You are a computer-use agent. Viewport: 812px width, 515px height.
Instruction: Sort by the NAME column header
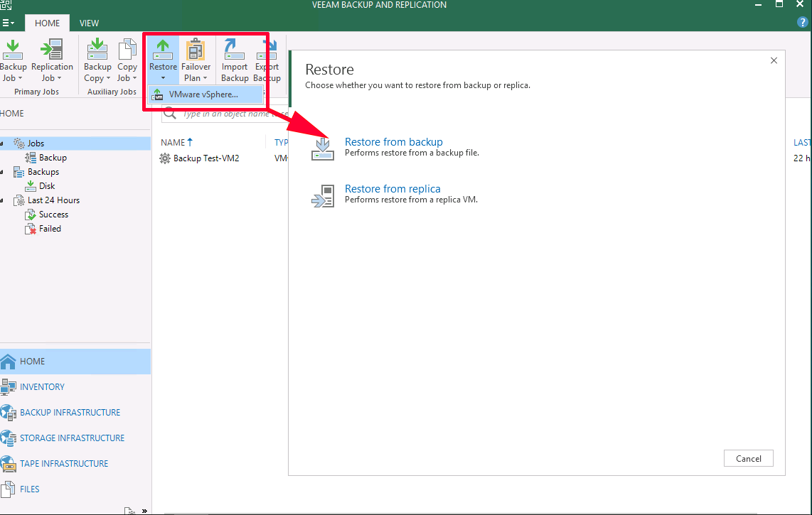click(x=176, y=142)
